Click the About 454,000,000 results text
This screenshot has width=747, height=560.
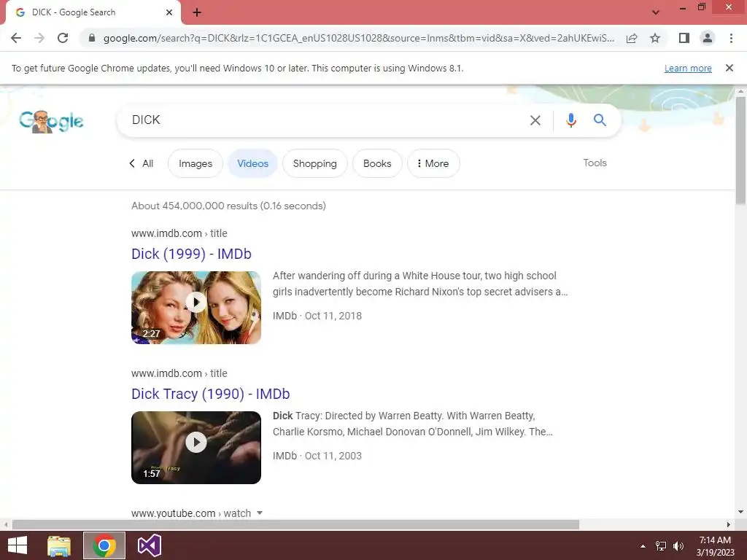[228, 206]
